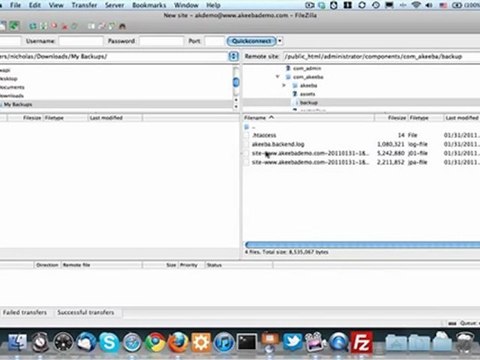
Task: Click the red Cancel current operation icon
Action: click(54, 26)
